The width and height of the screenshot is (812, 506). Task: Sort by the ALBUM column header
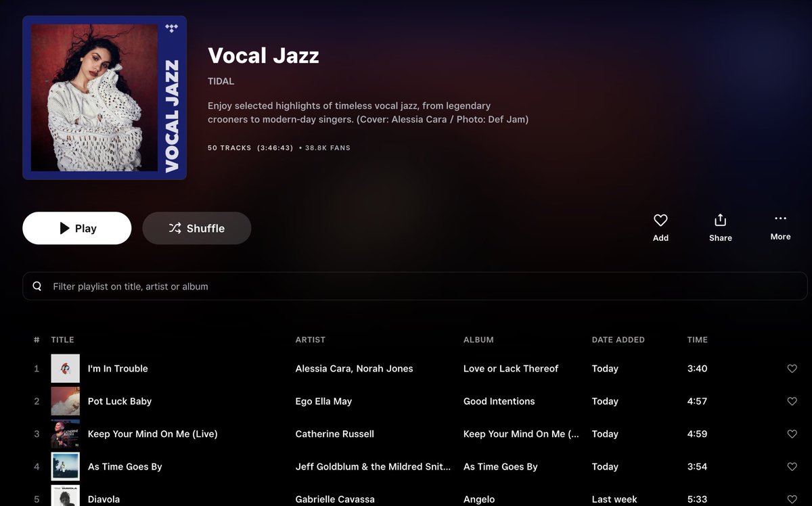point(478,340)
